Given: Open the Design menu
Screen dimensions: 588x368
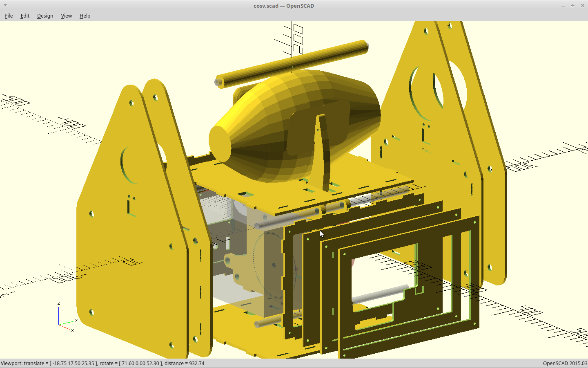Looking at the screenshot, I should tap(45, 16).
